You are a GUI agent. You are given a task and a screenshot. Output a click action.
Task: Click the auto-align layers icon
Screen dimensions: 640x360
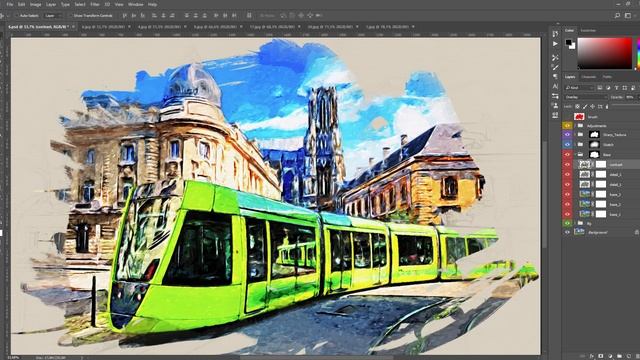click(x=249, y=16)
